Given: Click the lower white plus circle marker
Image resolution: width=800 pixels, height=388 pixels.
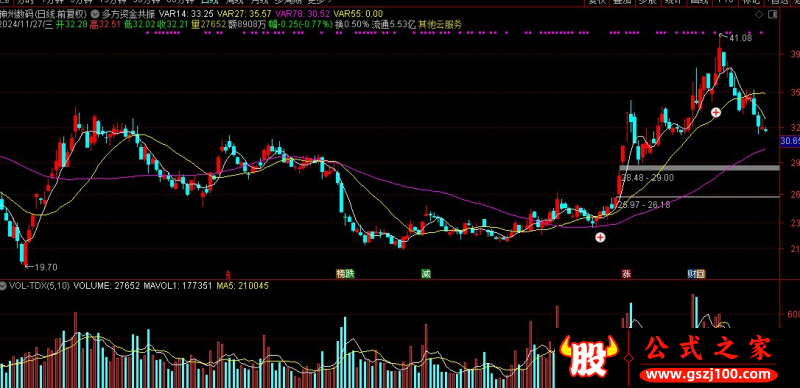Looking at the screenshot, I should point(601,237).
